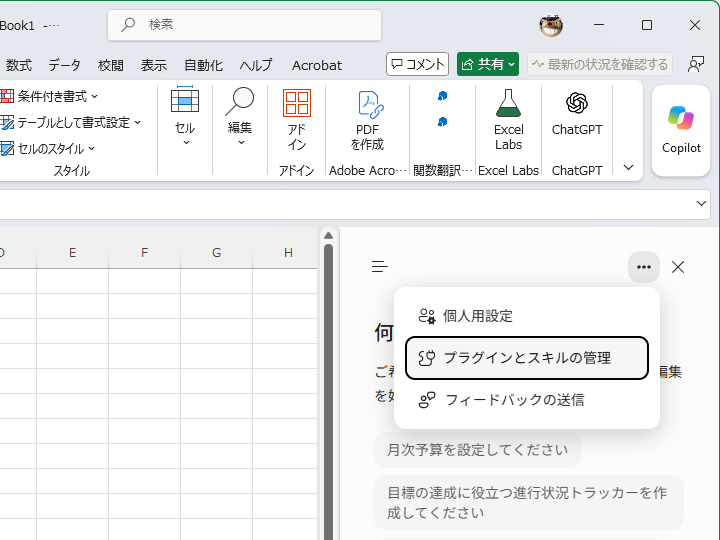Switch to the 表示 (View) tab
This screenshot has width=720, height=540.
[153, 65]
